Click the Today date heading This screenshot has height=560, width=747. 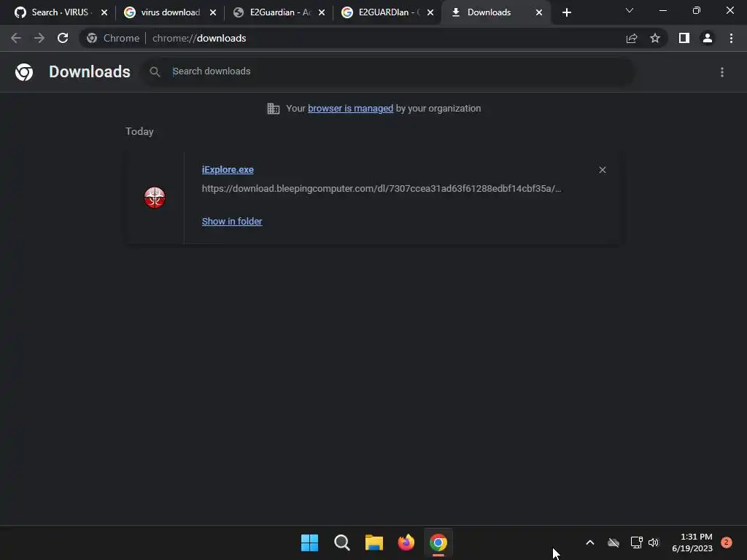[139, 131]
